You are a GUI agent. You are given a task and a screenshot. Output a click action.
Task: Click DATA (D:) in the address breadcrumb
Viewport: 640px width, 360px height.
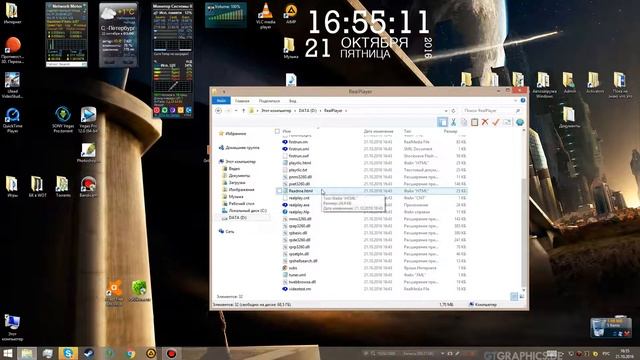click(x=308, y=111)
